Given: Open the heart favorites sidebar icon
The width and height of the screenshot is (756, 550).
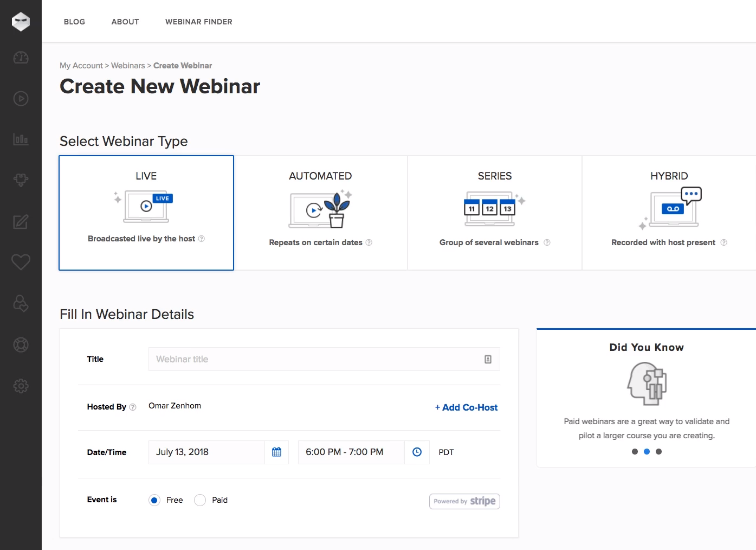Looking at the screenshot, I should coord(21,262).
